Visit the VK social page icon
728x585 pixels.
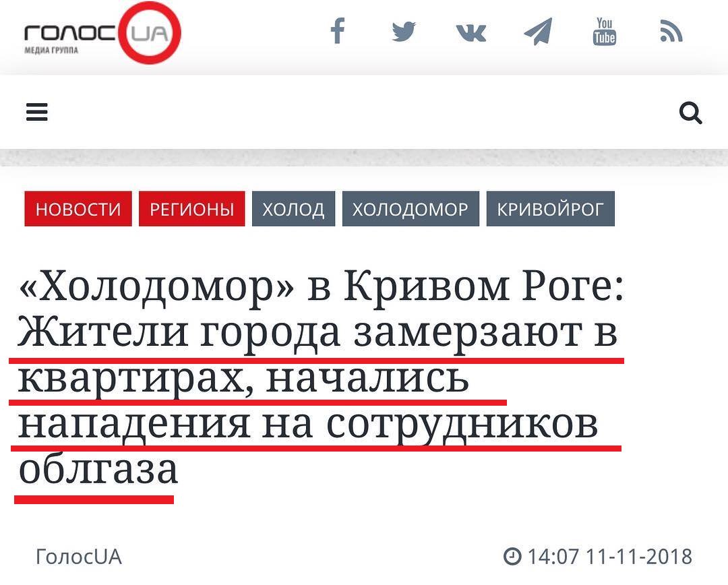coord(471,33)
